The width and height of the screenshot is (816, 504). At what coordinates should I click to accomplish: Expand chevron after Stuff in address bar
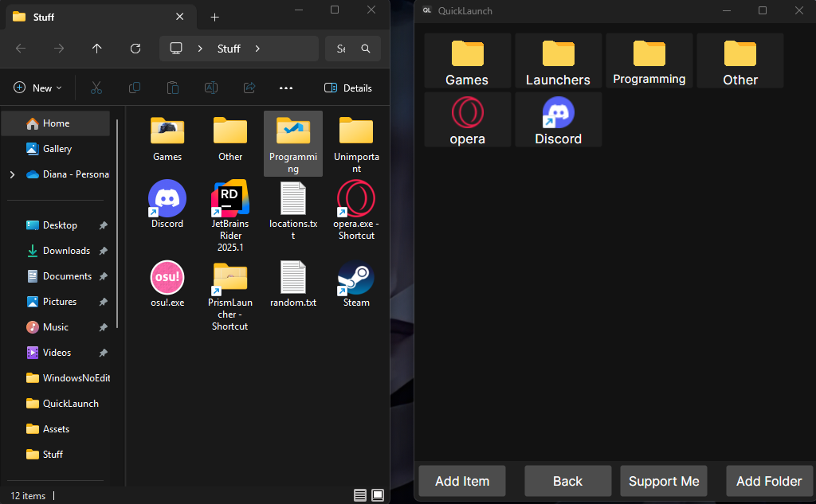click(x=257, y=49)
